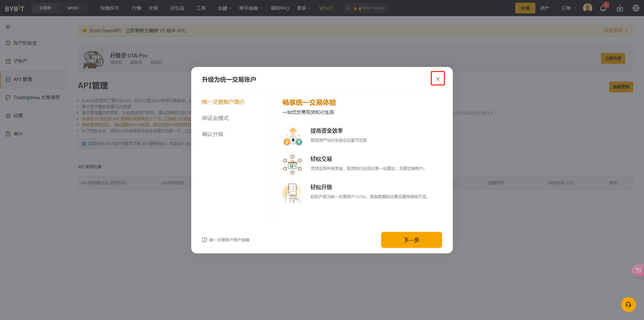This screenshot has height=320, width=644.
Task: Open user profile avatar
Action: [588, 8]
